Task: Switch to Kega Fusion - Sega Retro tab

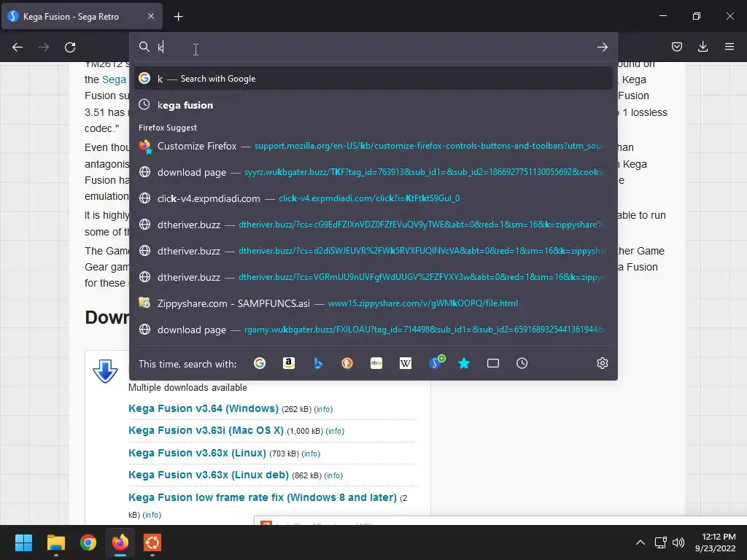Action: click(82, 17)
